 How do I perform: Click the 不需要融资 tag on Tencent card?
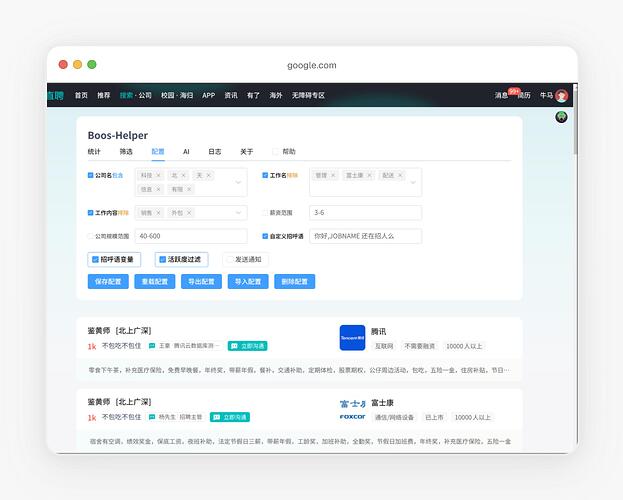(x=420, y=346)
